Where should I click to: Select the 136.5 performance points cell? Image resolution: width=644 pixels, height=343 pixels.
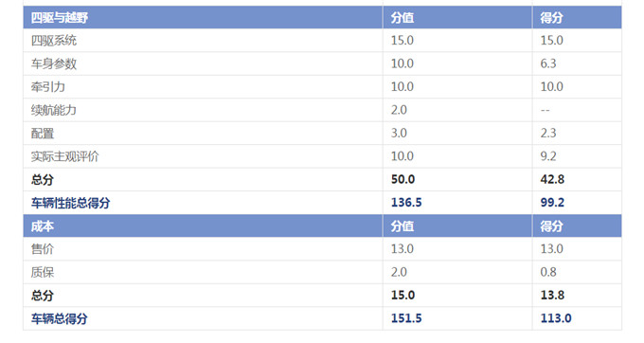click(x=406, y=203)
